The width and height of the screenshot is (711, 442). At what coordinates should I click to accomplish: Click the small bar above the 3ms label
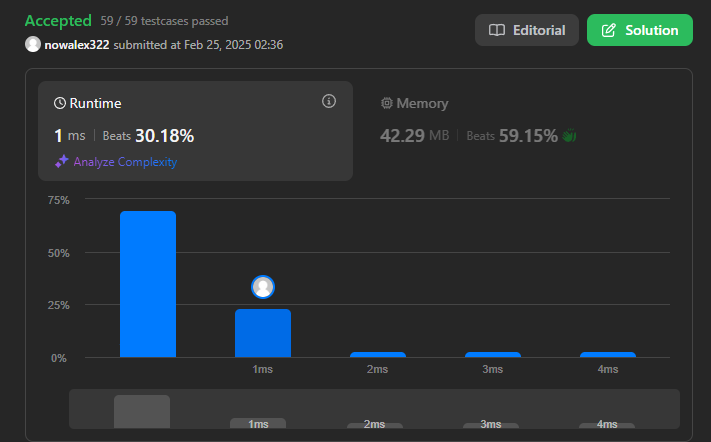(x=493, y=354)
